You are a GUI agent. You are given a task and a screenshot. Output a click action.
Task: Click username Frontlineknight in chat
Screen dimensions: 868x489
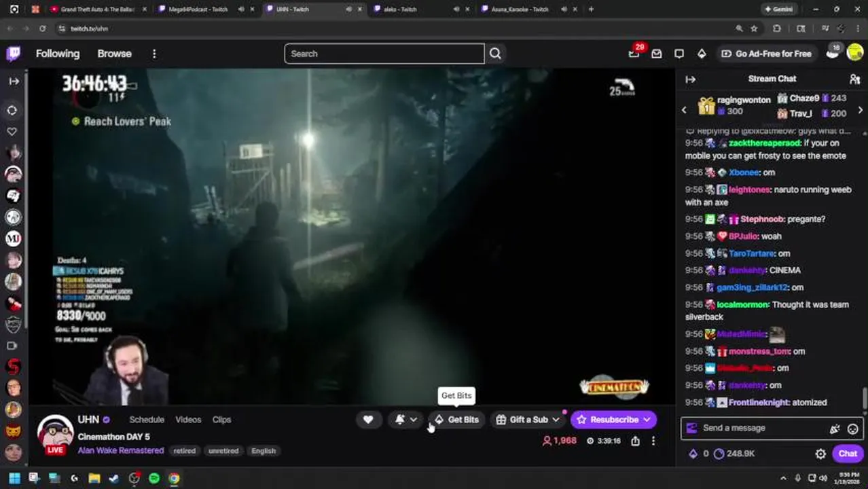[759, 402]
